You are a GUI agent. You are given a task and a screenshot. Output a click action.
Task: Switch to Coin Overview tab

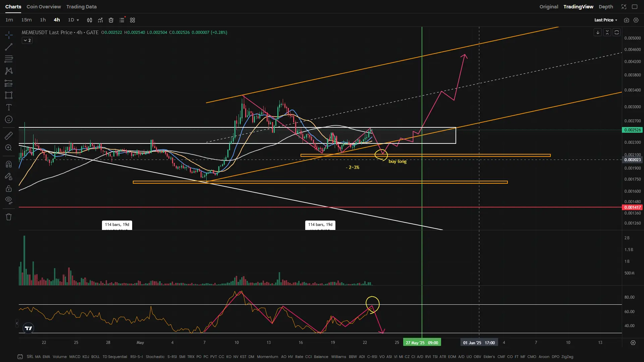44,7
